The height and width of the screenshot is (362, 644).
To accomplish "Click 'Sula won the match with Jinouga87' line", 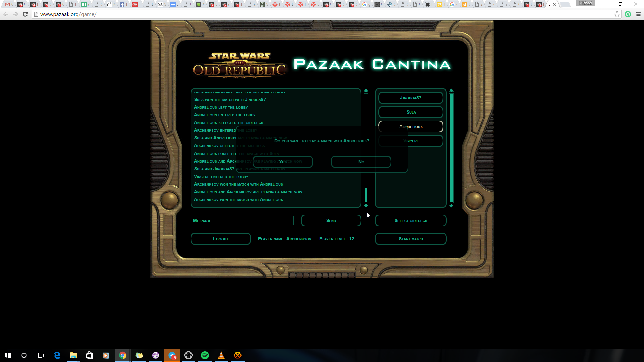I will (230, 100).
